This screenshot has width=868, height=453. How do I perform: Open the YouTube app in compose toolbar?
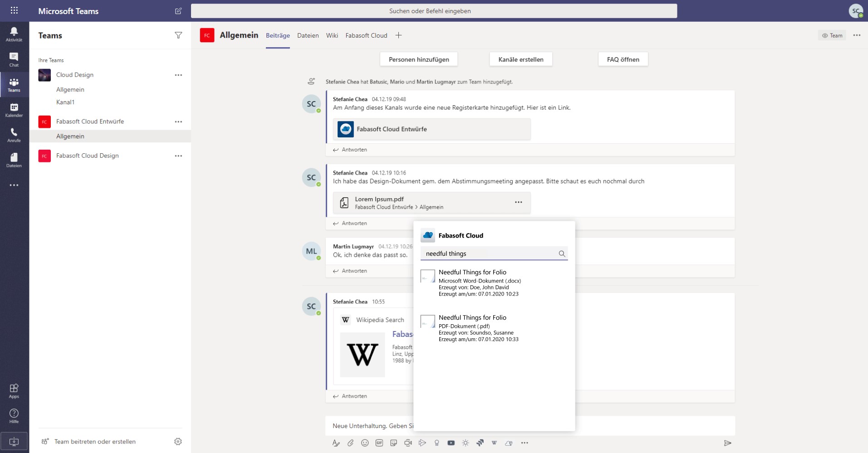pyautogui.click(x=451, y=443)
